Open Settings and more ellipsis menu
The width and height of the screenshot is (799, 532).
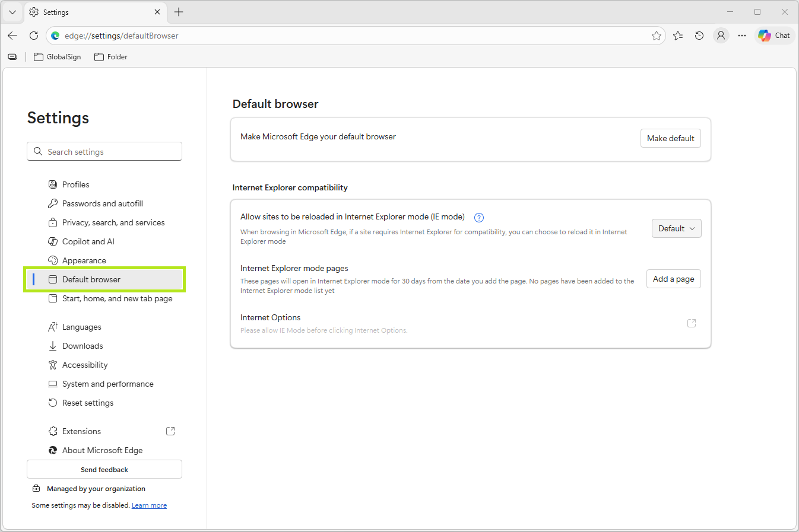(742, 36)
